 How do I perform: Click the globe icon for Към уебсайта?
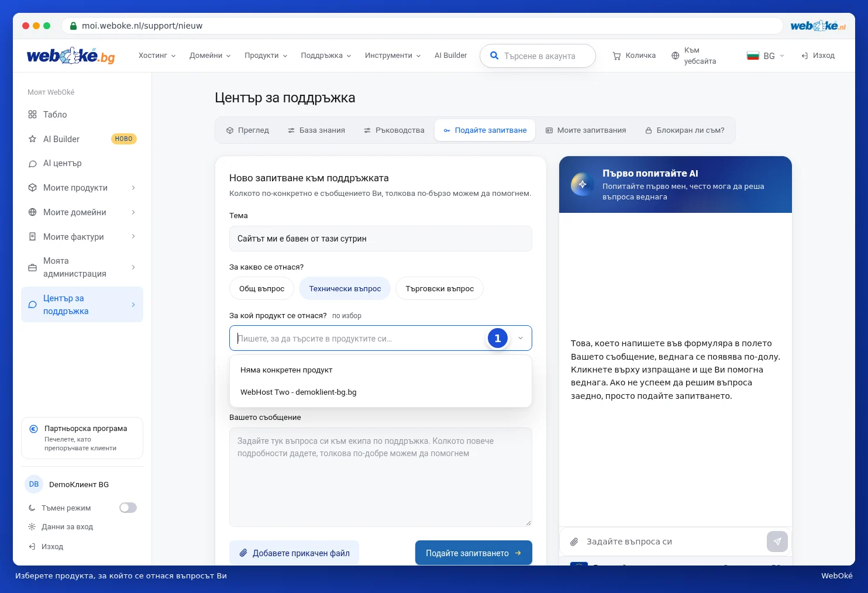pyautogui.click(x=675, y=56)
